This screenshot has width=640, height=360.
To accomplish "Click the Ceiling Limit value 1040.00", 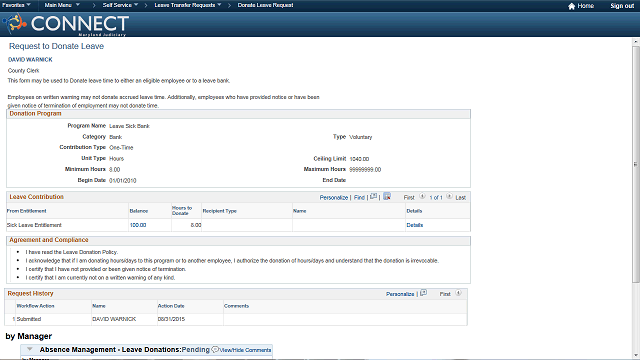I will coord(359,159).
